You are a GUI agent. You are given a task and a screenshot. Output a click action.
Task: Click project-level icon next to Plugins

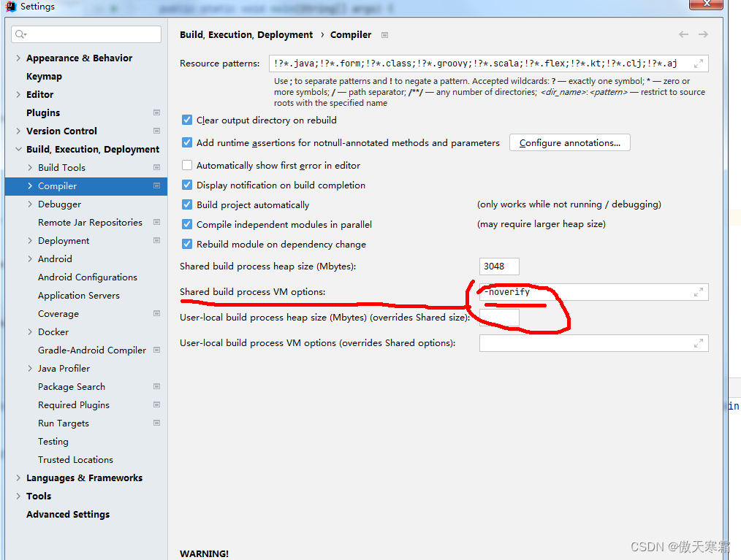point(157,112)
